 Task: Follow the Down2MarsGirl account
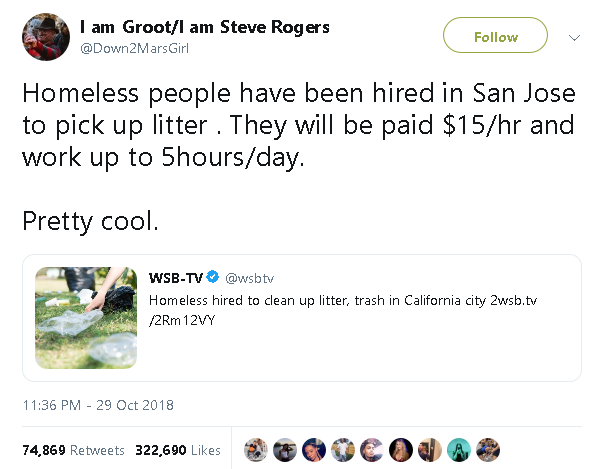tap(495, 37)
